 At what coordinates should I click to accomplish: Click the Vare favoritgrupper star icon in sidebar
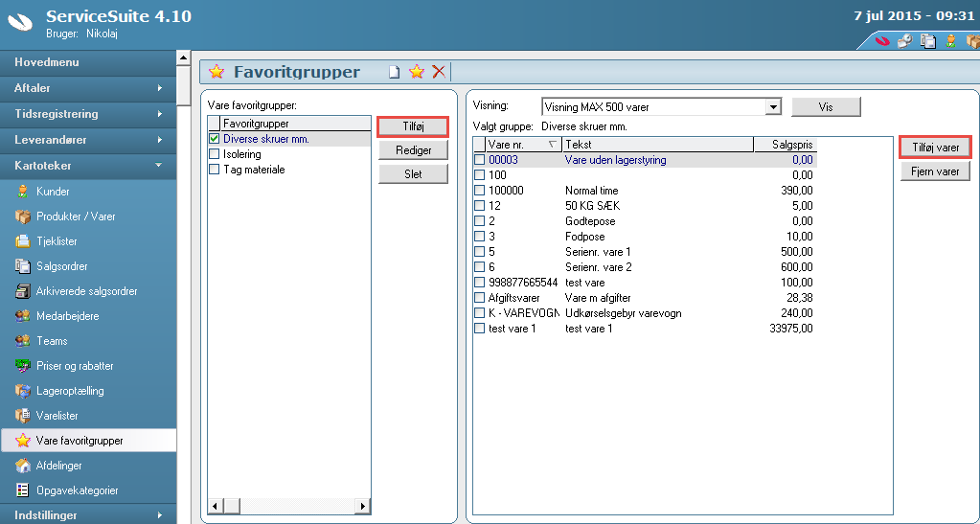[22, 441]
